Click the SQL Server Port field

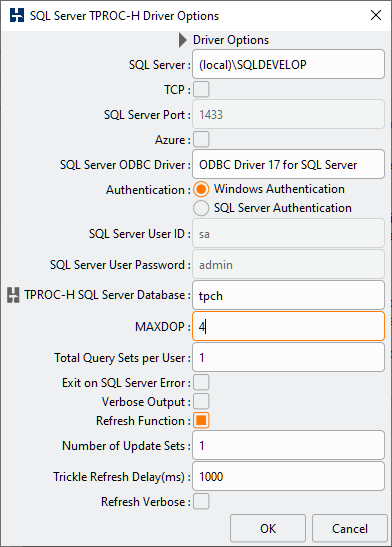(288, 114)
